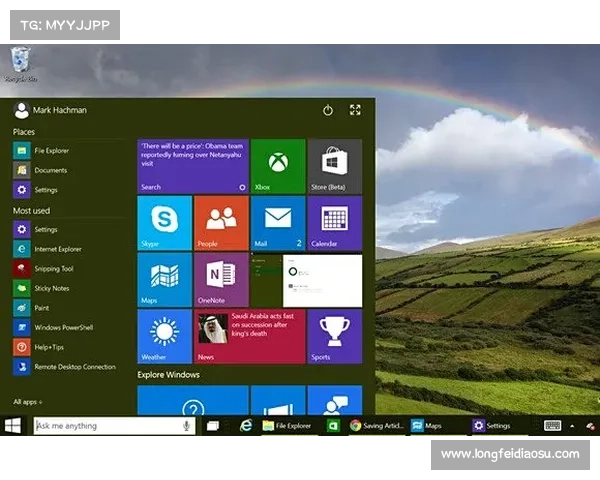Launch the Skype tile

[x=164, y=222]
